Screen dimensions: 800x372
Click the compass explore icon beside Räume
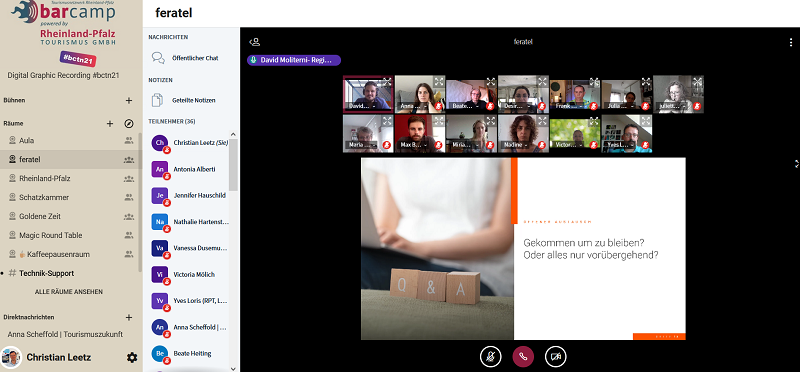point(129,123)
